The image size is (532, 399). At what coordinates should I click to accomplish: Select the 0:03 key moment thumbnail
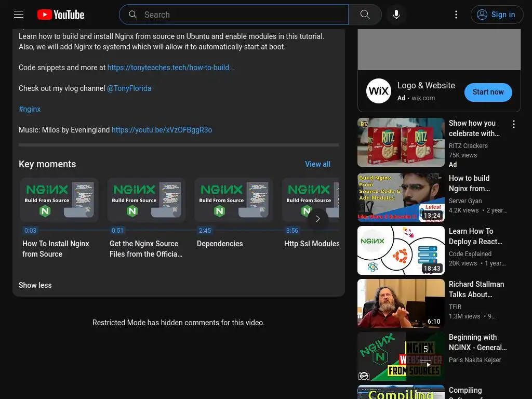tap(59, 200)
